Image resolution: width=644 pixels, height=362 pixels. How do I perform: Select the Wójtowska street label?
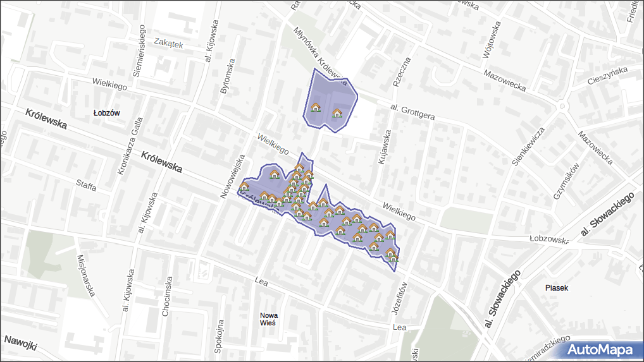[x=492, y=40]
